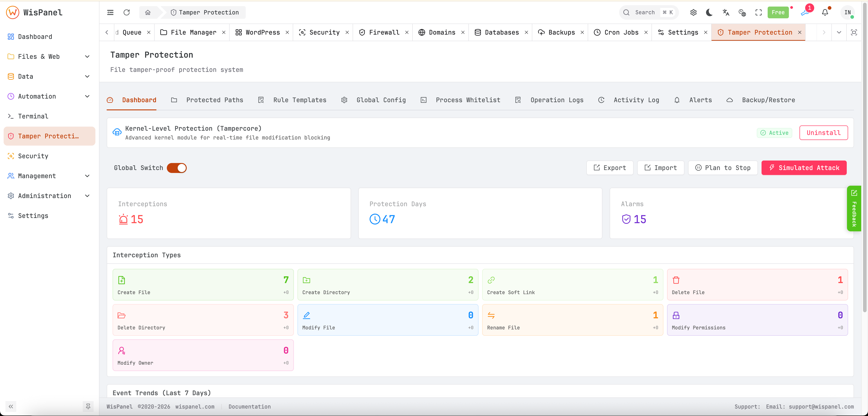
Task: Maximize content area icon at tab bar end
Action: point(854,32)
